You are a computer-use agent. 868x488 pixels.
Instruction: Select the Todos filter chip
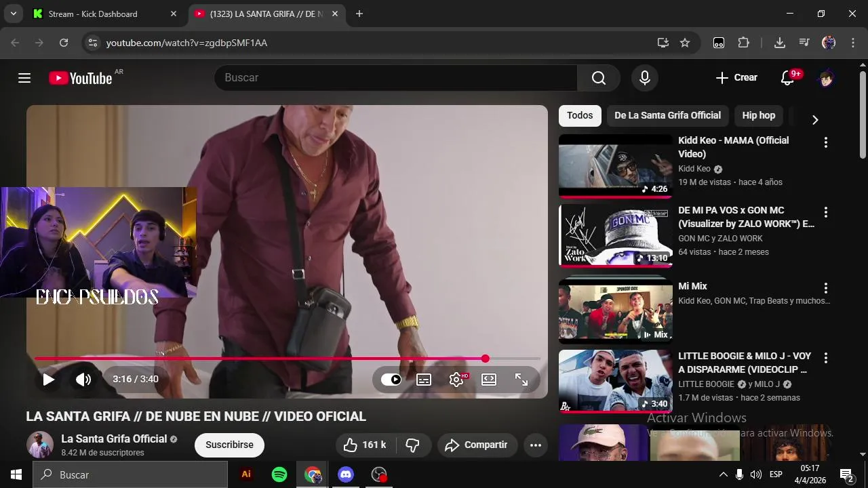coord(580,116)
